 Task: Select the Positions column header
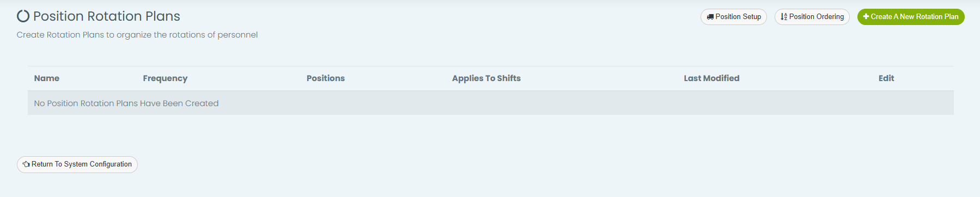click(326, 78)
